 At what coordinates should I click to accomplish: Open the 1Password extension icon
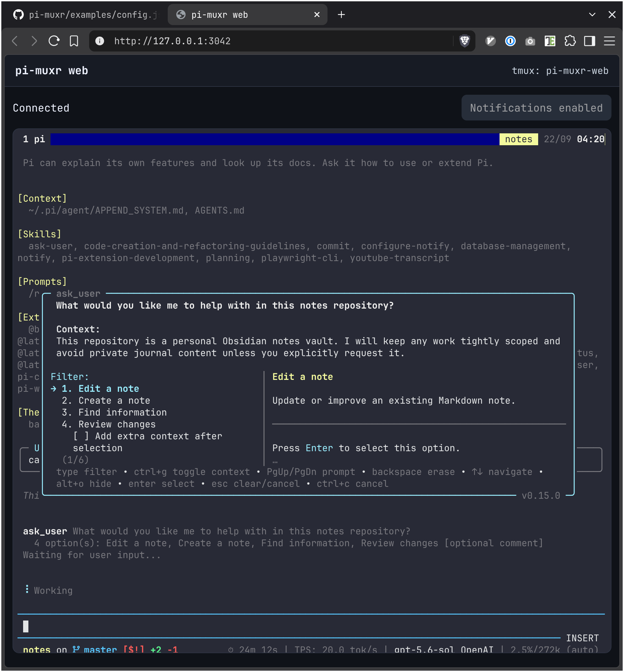pyautogui.click(x=510, y=41)
